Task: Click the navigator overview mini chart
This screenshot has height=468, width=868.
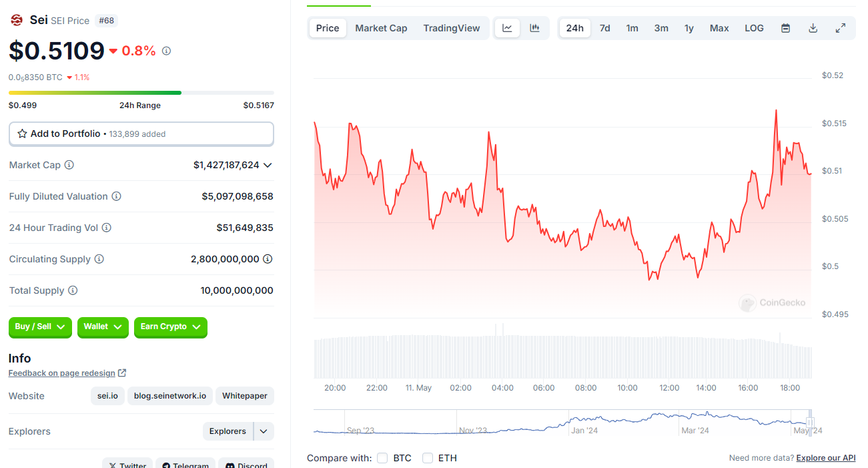Action: point(563,423)
